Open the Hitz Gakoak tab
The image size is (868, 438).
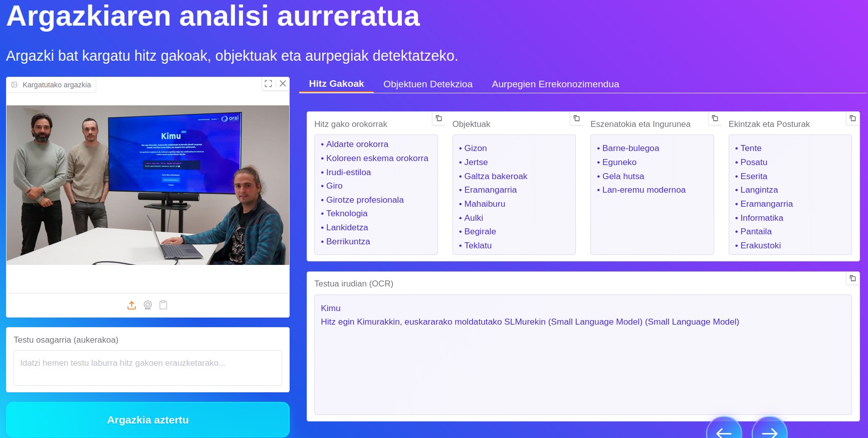pyautogui.click(x=336, y=84)
